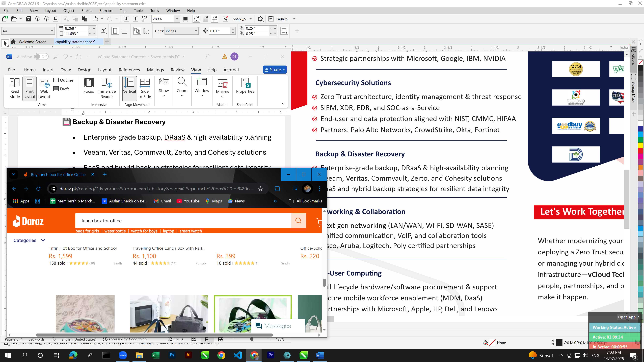644x362 pixels.
Task: Click the nudge distance 0.01 field
Action: 219,31
